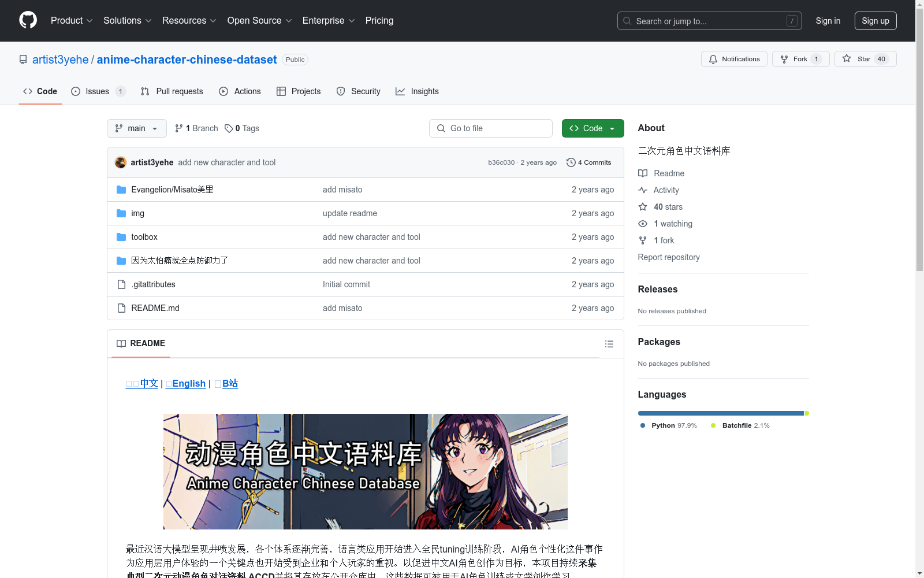Open the artist3yehe owner profile link

click(x=61, y=60)
